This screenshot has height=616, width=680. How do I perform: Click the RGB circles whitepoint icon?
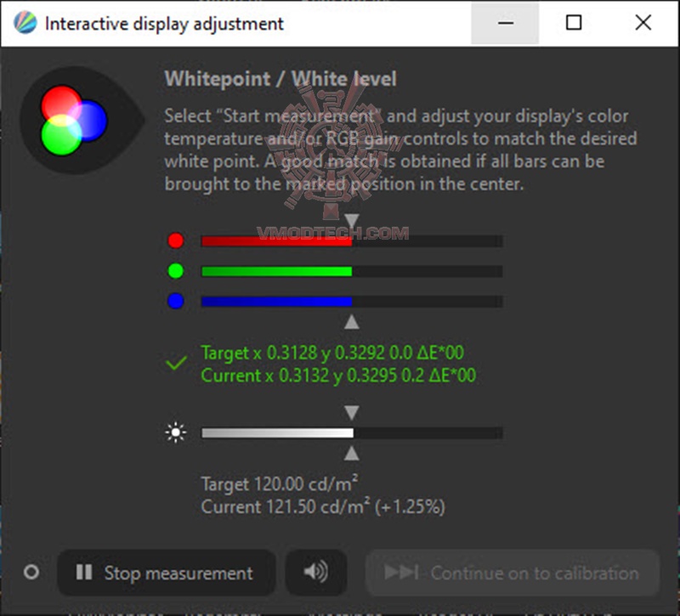tap(74, 120)
